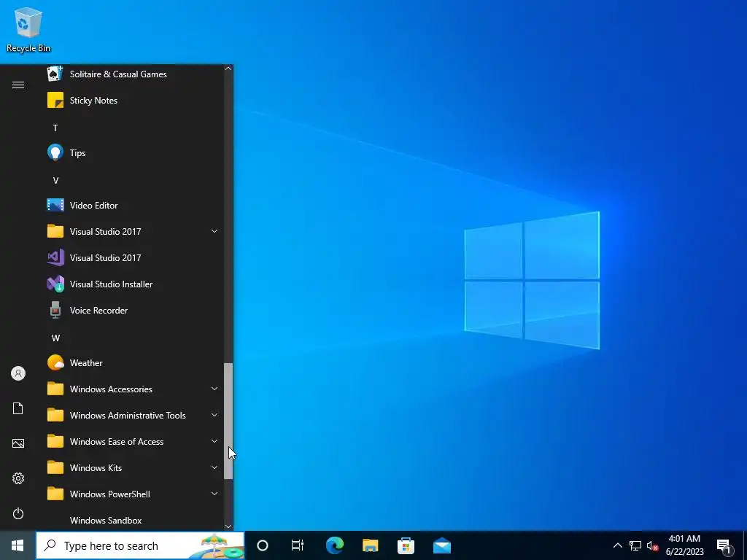Open Documents from Start sidebar
Viewport: 747px width, 560px height.
[x=18, y=408]
